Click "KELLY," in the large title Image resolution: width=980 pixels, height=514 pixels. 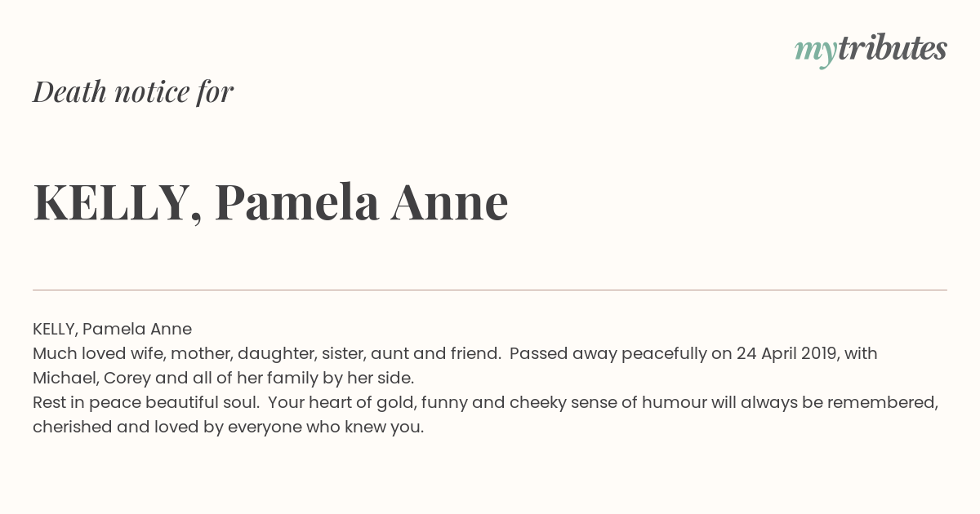118,202
